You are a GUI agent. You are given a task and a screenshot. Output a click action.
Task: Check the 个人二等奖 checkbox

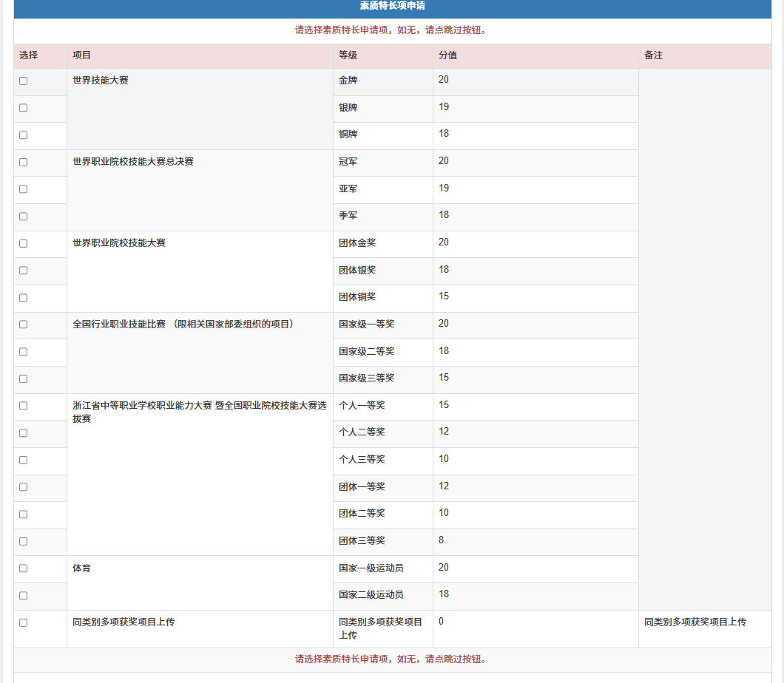22,433
